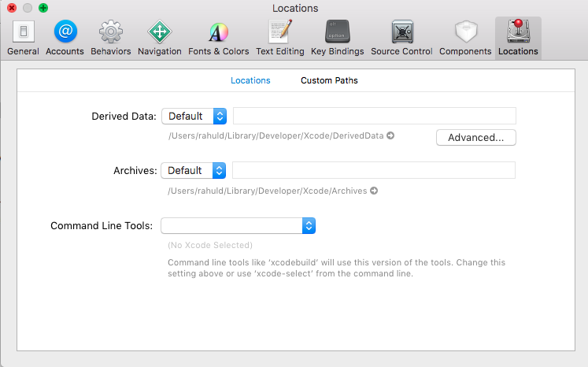Reveal DerivedData folder via arrow icon
Screen dimensions: 588x367
[390, 135]
